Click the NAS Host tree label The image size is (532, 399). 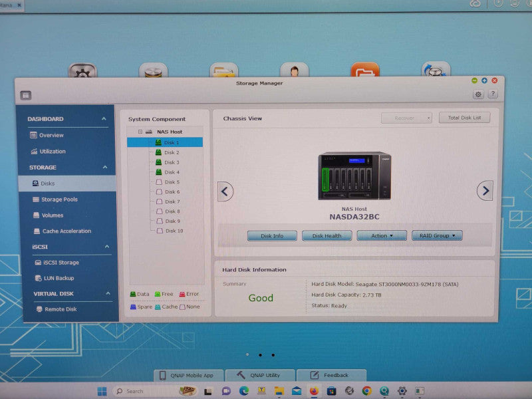(x=170, y=132)
